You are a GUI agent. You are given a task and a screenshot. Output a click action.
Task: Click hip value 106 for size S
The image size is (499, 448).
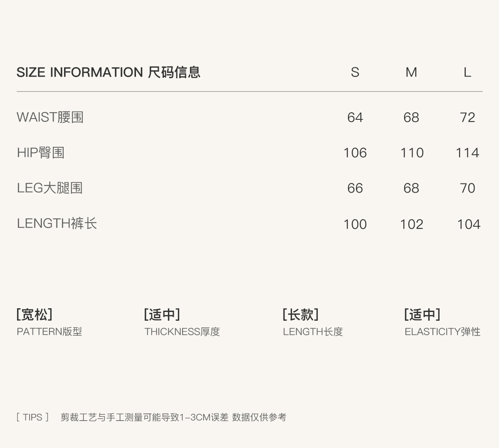pyautogui.click(x=355, y=153)
